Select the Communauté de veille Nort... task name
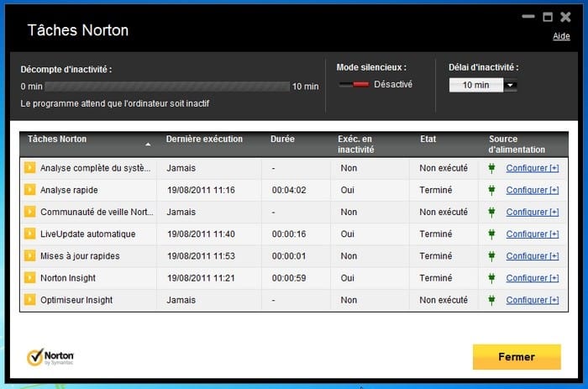The height and width of the screenshot is (389, 588). [x=97, y=212]
